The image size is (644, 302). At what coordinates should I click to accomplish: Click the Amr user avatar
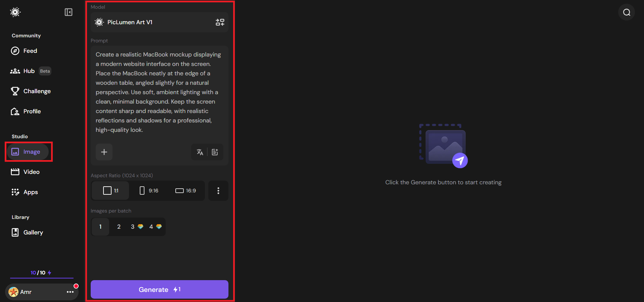pyautogui.click(x=13, y=292)
